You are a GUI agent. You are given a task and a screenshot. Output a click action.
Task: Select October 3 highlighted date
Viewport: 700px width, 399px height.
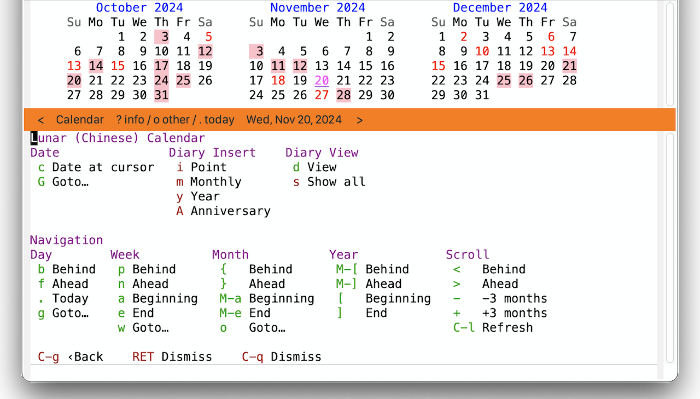pyautogui.click(x=162, y=37)
